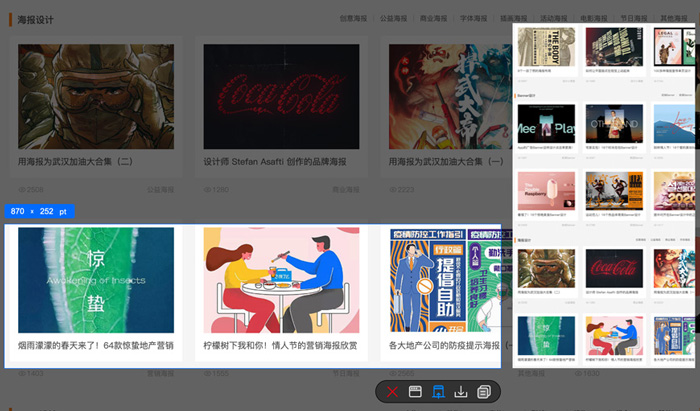Cancel the screenshot with the red X
Viewport: 700px width, 411px height.
point(393,392)
